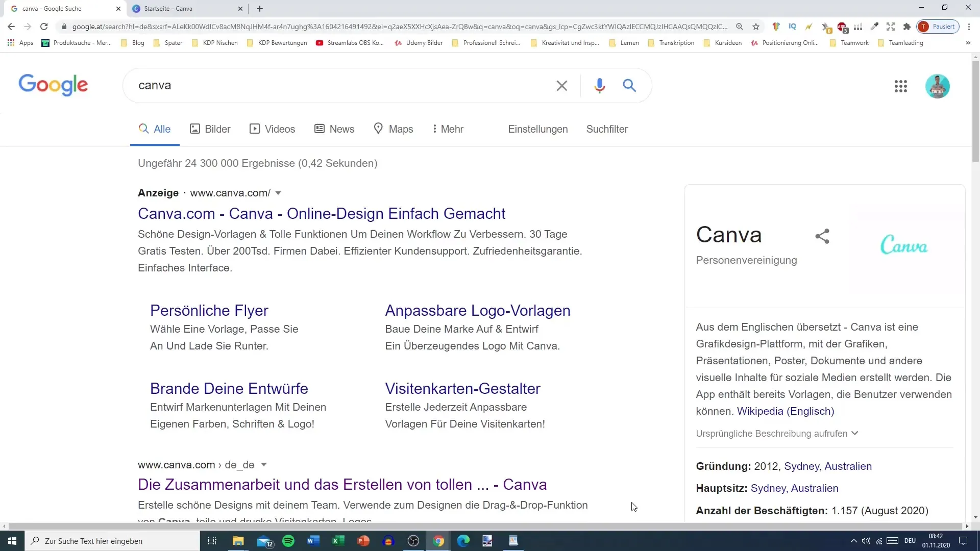Start voice search with the microphone icon

point(599,86)
